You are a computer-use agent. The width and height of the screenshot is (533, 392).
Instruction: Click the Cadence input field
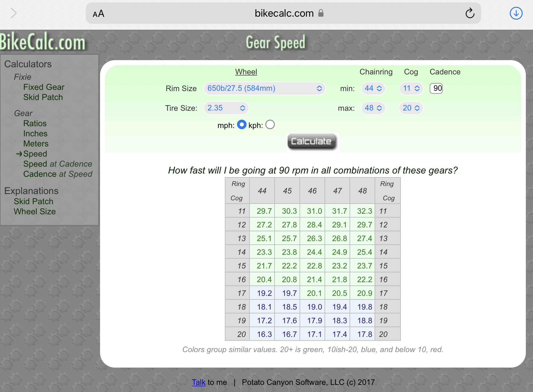[436, 88]
